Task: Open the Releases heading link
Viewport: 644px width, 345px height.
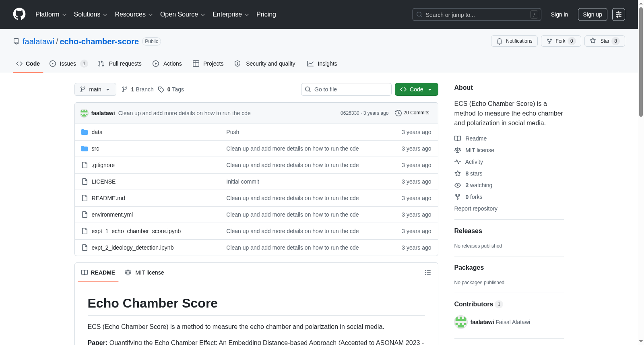Action: click(468, 231)
